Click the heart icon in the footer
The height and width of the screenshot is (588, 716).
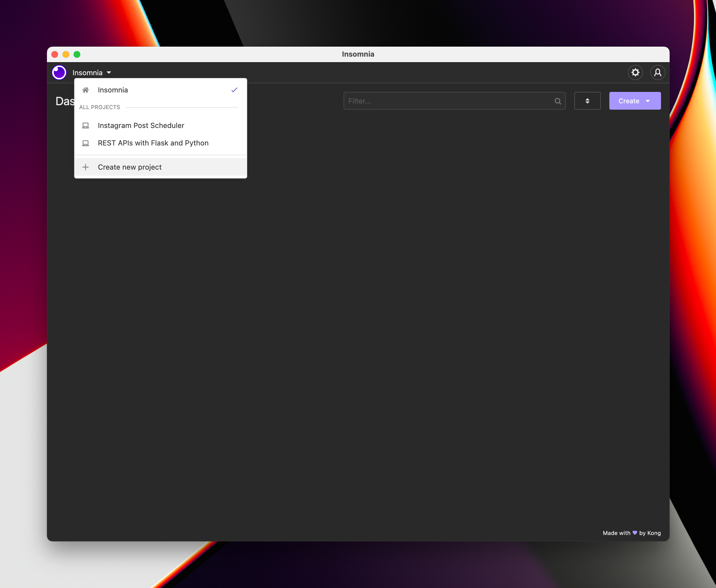635,533
